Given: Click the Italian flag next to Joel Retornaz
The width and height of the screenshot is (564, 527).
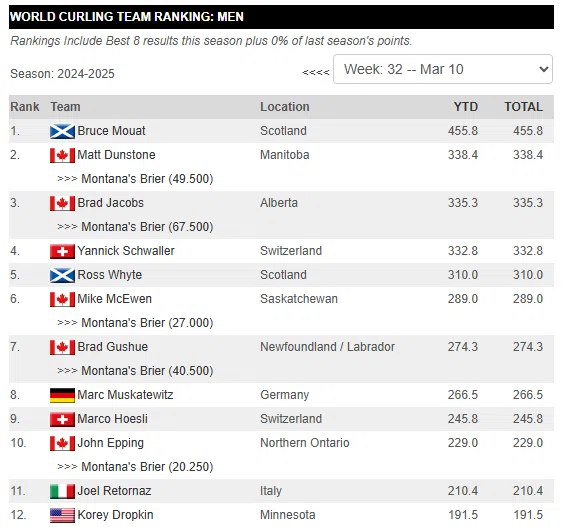Looking at the screenshot, I should [x=62, y=491].
